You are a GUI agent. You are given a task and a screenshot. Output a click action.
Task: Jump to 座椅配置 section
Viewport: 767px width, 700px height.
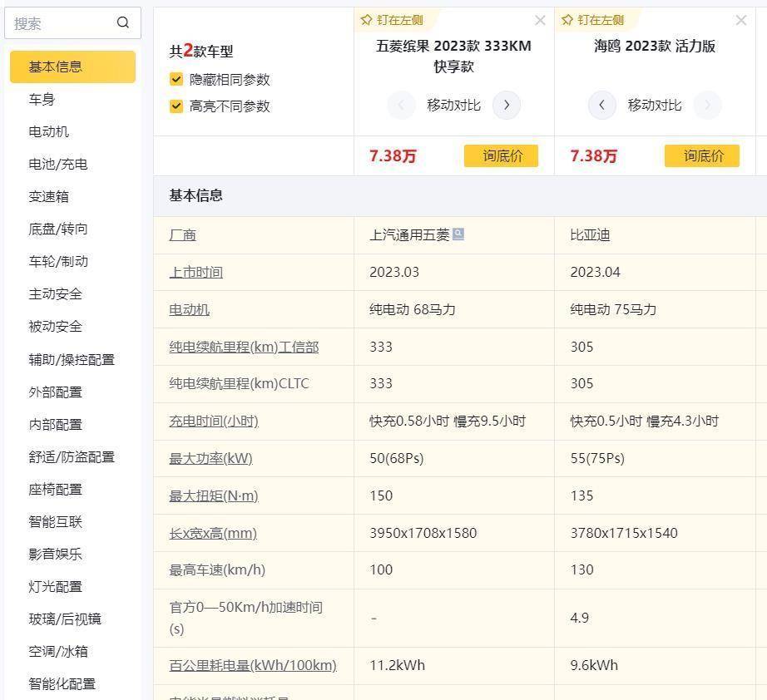tap(55, 490)
